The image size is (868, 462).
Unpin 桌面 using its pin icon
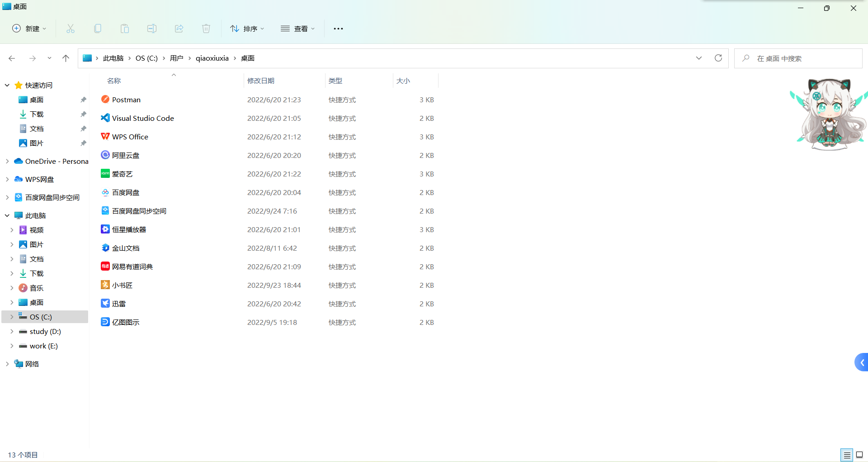point(83,100)
